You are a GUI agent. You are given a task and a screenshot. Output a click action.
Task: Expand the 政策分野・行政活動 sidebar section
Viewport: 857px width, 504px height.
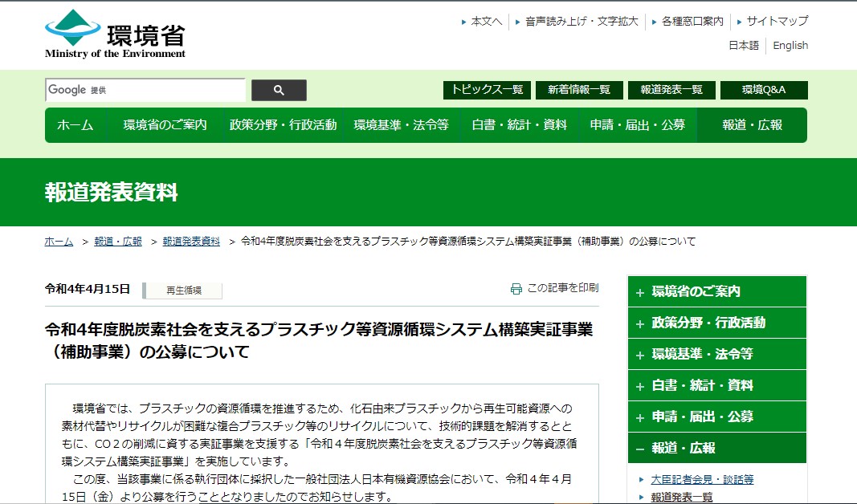point(716,323)
